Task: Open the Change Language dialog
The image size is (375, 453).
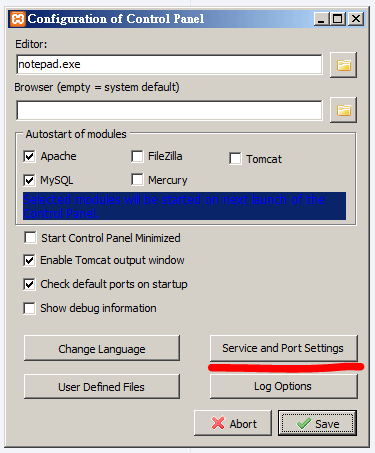Action: [102, 348]
